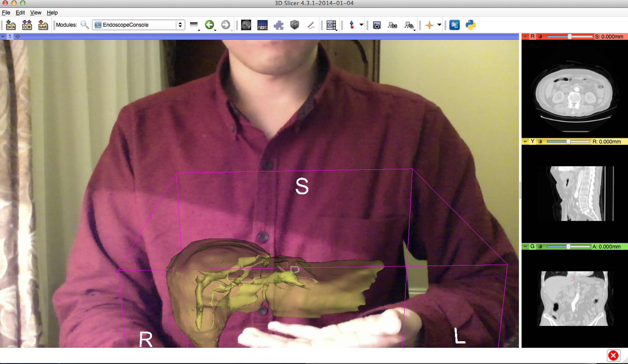Open the File menu

6,12
